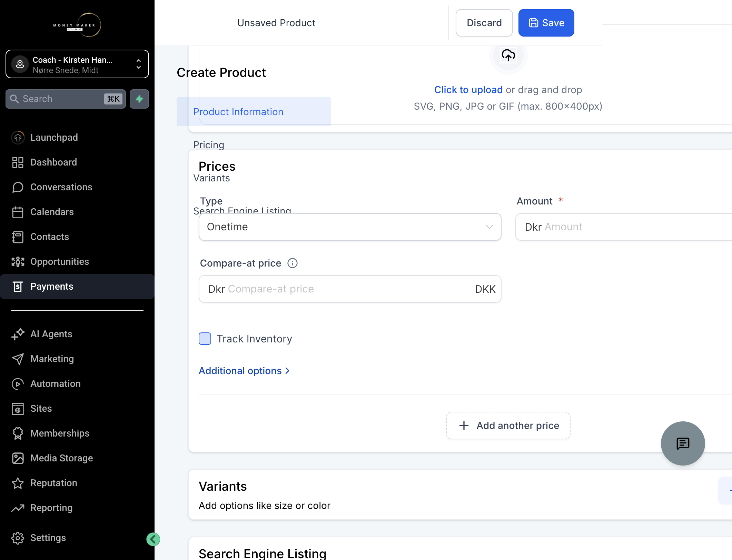Expand Additional options
This screenshot has height=560, width=732.
pyautogui.click(x=244, y=371)
